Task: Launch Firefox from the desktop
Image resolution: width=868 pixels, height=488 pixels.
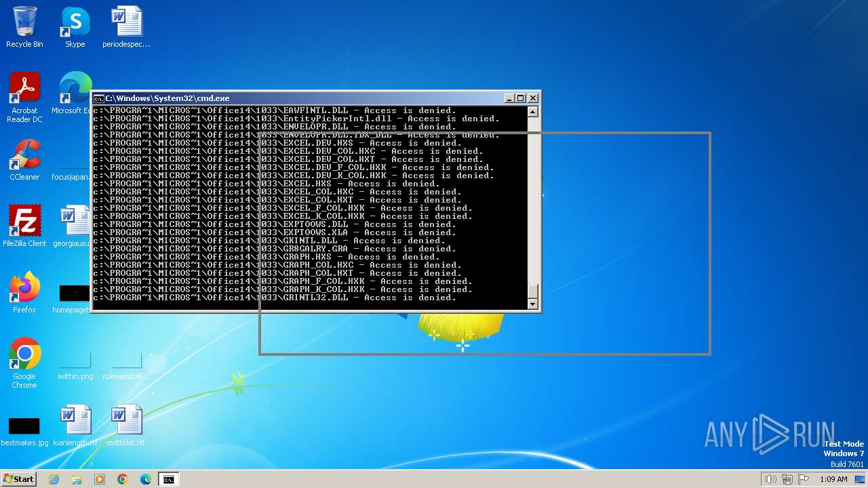Action: 24,293
